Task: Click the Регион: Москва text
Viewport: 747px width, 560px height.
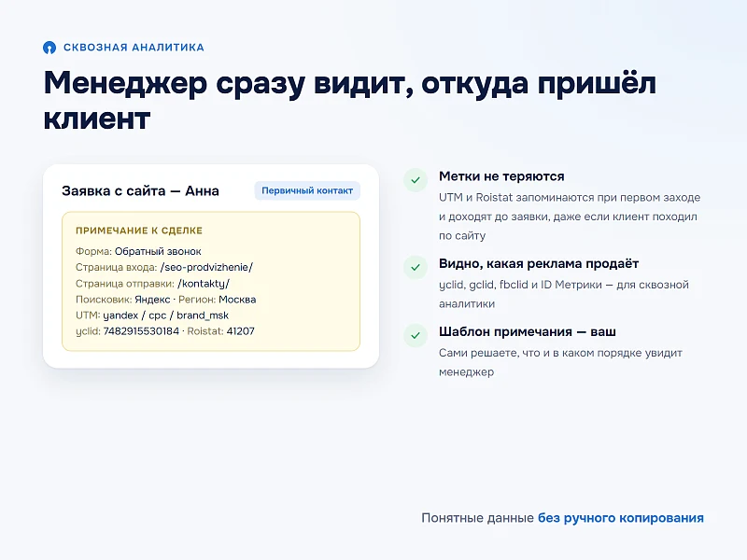Action: (218, 300)
